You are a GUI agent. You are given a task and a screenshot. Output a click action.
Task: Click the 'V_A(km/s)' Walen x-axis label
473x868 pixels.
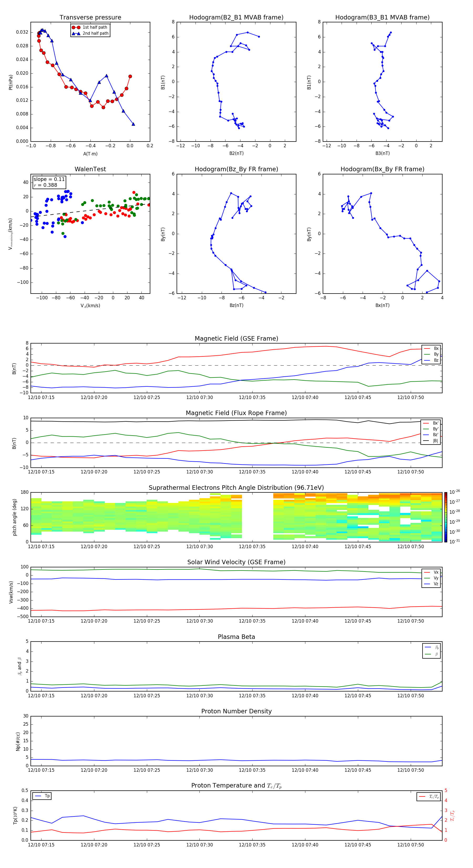point(90,306)
